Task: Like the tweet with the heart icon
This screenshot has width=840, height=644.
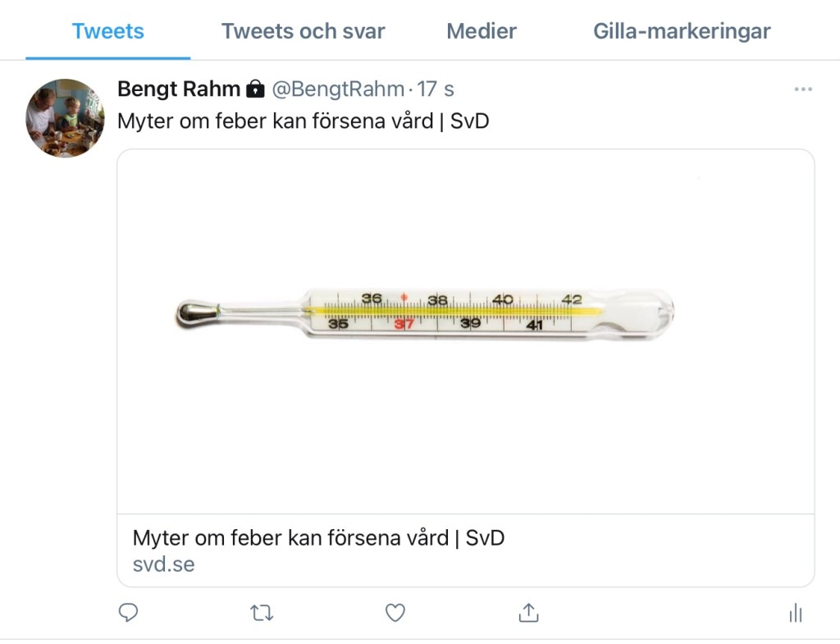Action: coord(395,613)
